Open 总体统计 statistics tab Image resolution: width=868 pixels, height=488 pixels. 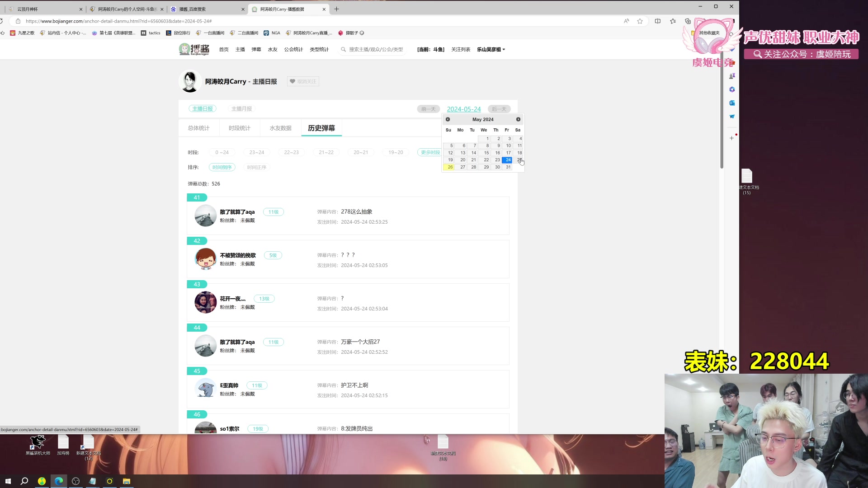point(199,127)
